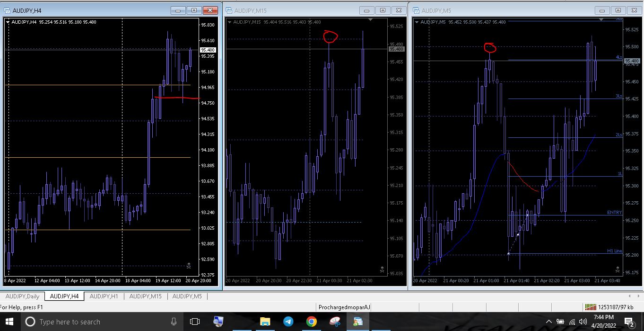644x331 pixels.
Task: Select the AUDJPY,H4 chart tab
Action: (64, 296)
